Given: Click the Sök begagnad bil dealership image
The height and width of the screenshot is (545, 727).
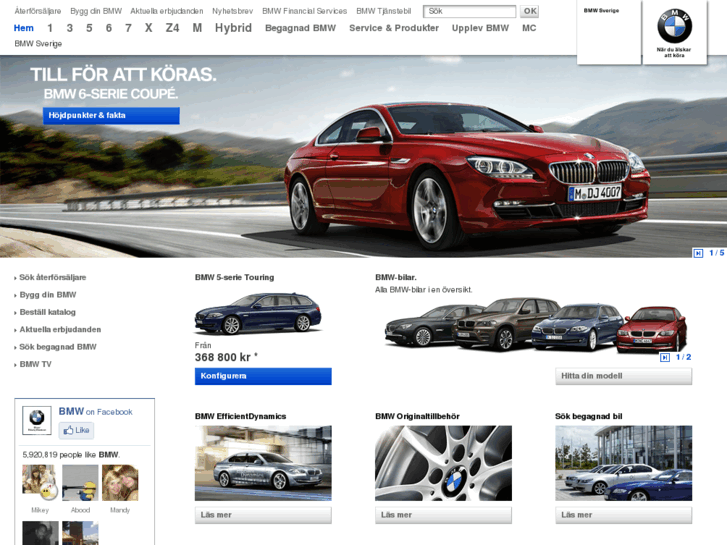Looking at the screenshot, I should pyautogui.click(x=624, y=463).
